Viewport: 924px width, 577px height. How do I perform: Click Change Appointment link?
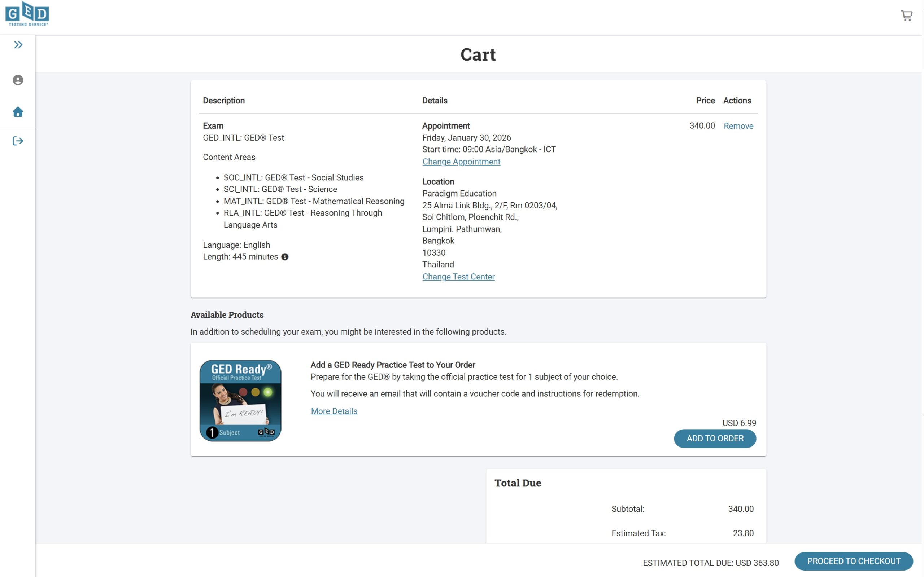[x=461, y=162]
